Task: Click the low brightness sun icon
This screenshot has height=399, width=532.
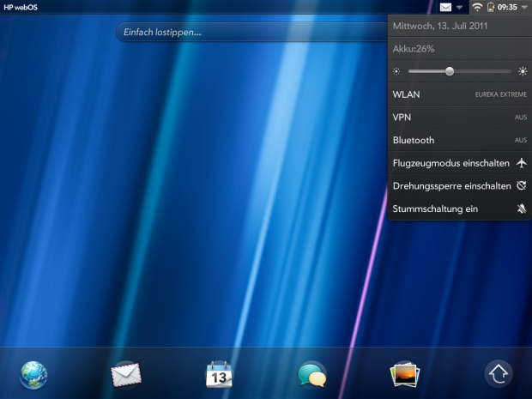Action: coord(396,71)
